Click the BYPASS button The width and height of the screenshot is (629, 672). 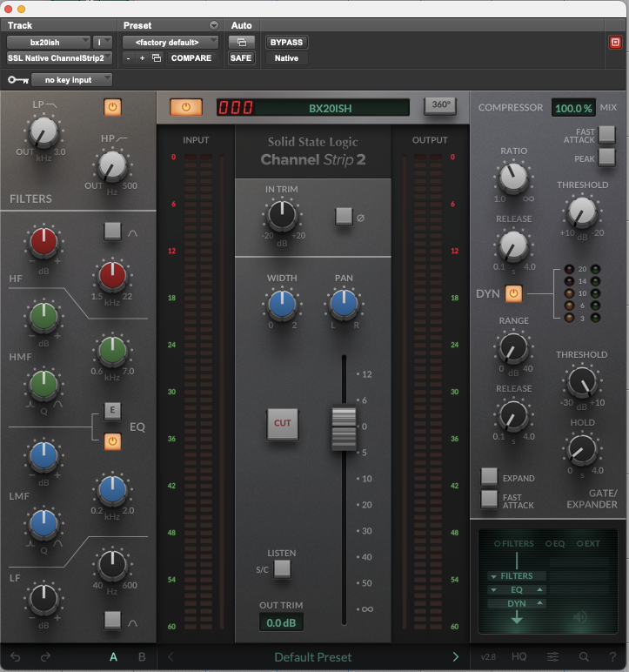[286, 43]
